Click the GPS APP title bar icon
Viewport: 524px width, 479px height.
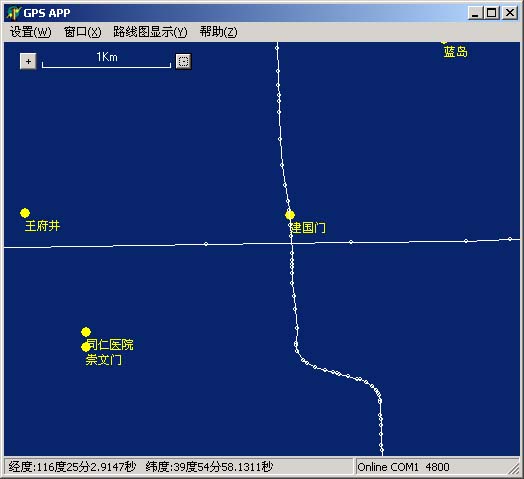pyautogui.click(x=14, y=13)
